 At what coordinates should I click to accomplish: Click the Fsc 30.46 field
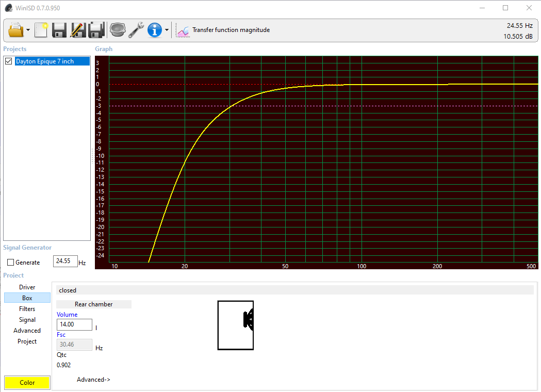point(74,345)
